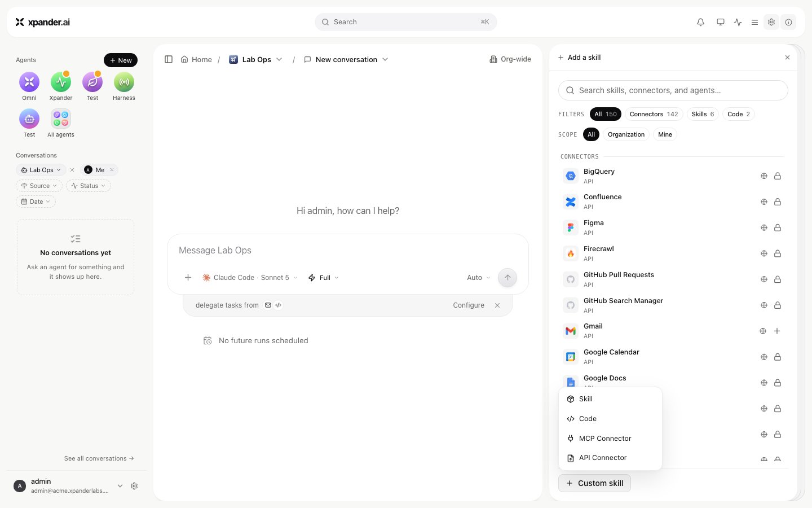Viewport: 812px width, 508px height.
Task: Set scope to Organization
Action: (626, 134)
